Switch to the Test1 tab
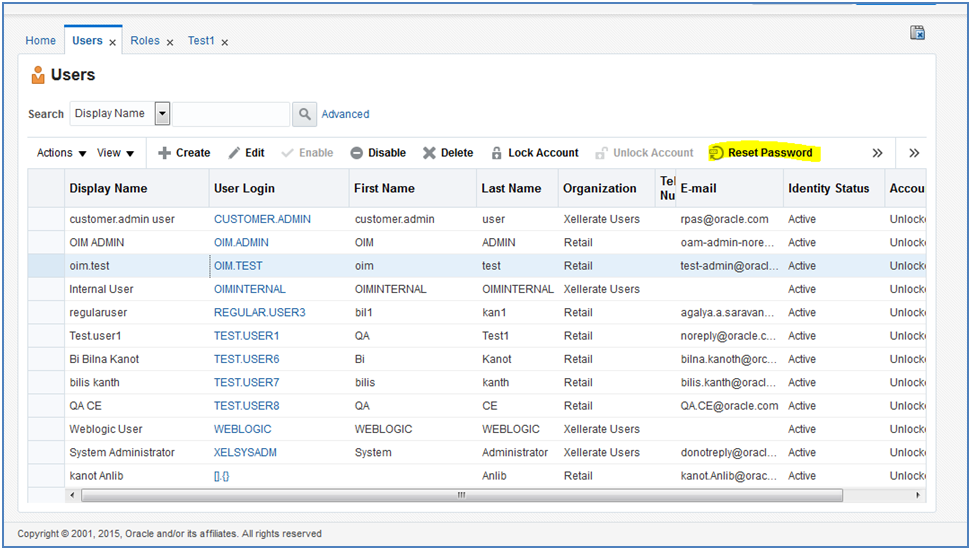This screenshot has width=971, height=550. point(201,40)
